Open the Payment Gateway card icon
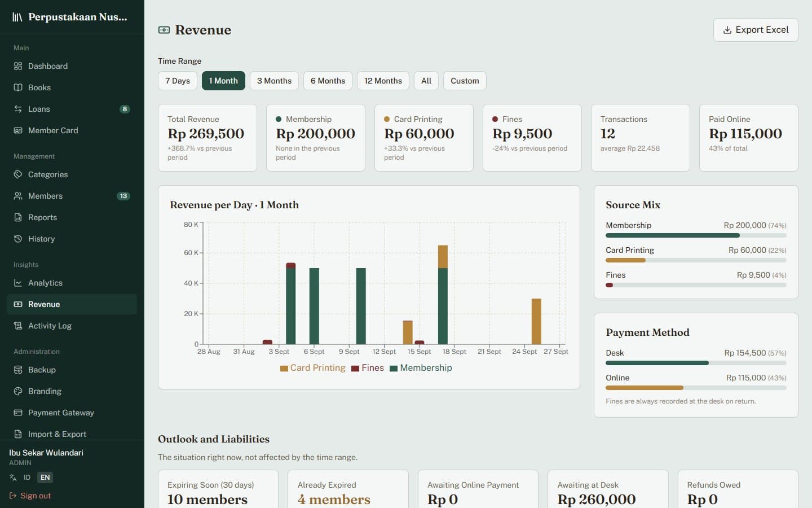 (x=18, y=413)
